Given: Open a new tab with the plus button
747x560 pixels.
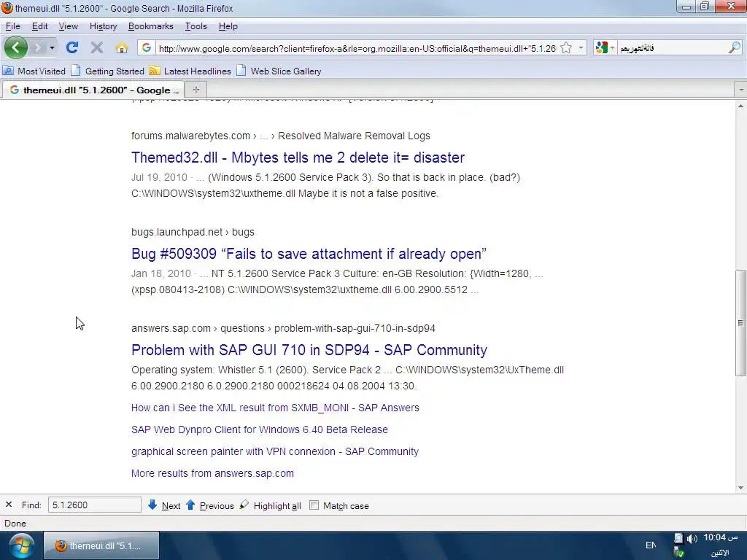Looking at the screenshot, I should (196, 90).
